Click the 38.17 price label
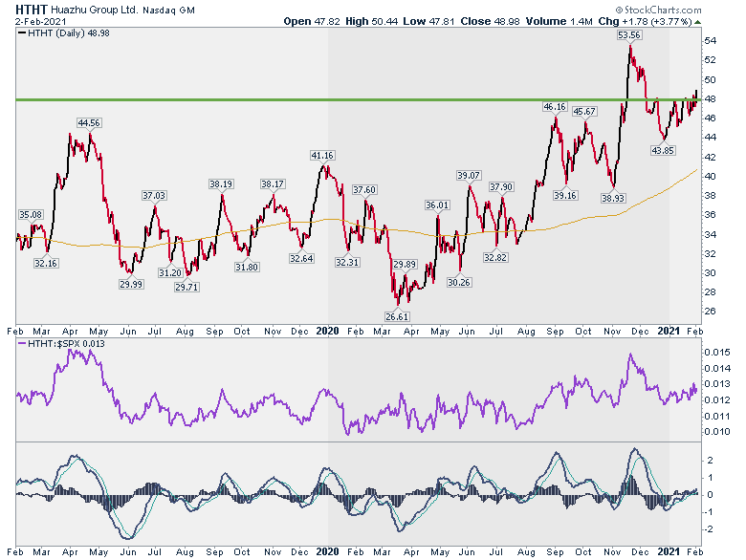The height and width of the screenshot is (560, 746). click(x=273, y=184)
